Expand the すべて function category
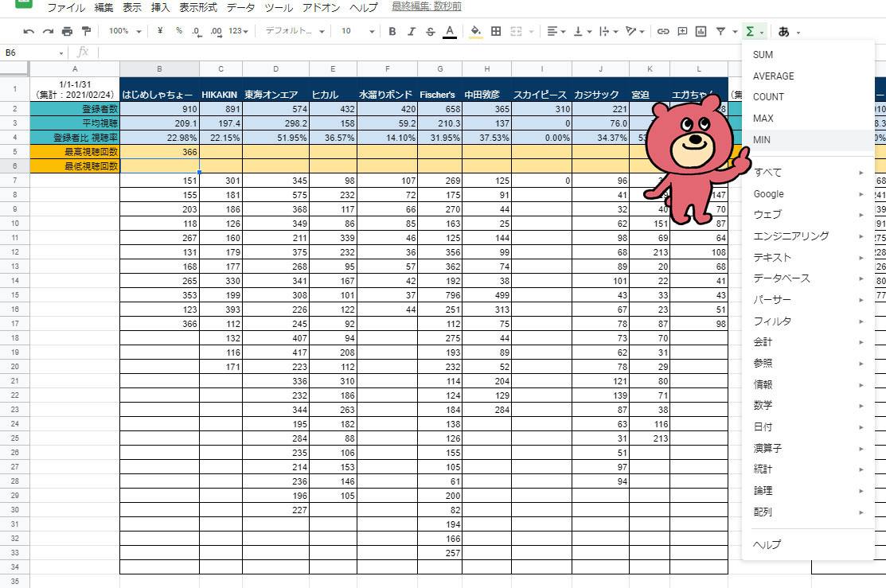The width and height of the screenshot is (886, 588). tap(808, 173)
